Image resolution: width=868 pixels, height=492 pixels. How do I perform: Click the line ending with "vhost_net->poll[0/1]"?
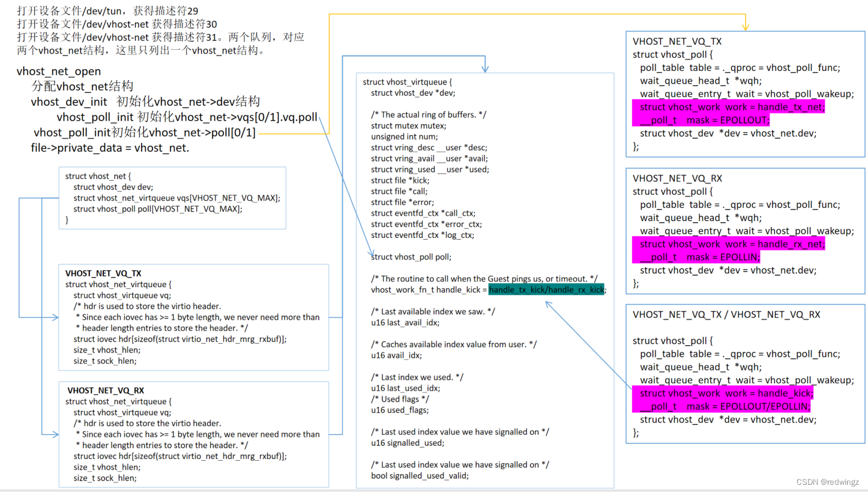pyautogui.click(x=145, y=132)
